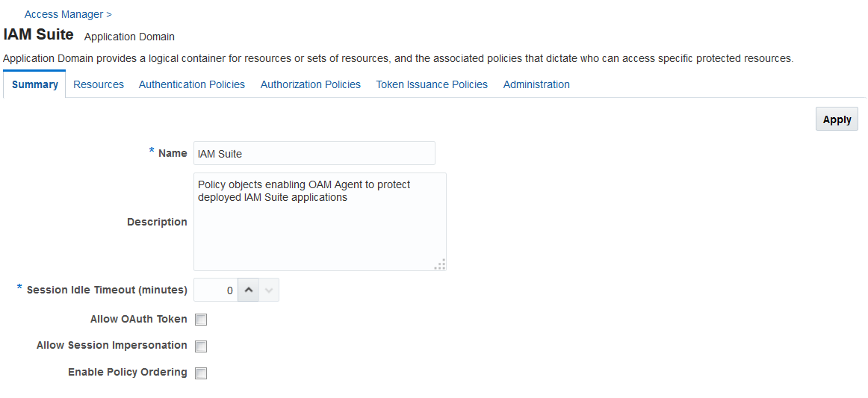Toggle the Enable Policy Ordering checkbox
868x398 pixels.
[201, 373]
